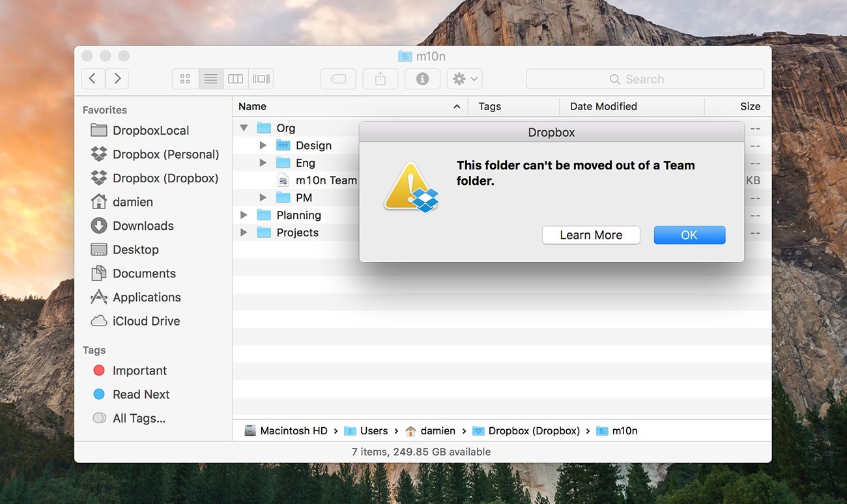847x504 pixels.
Task: Open iCloud Drive in sidebar
Action: [x=135, y=321]
